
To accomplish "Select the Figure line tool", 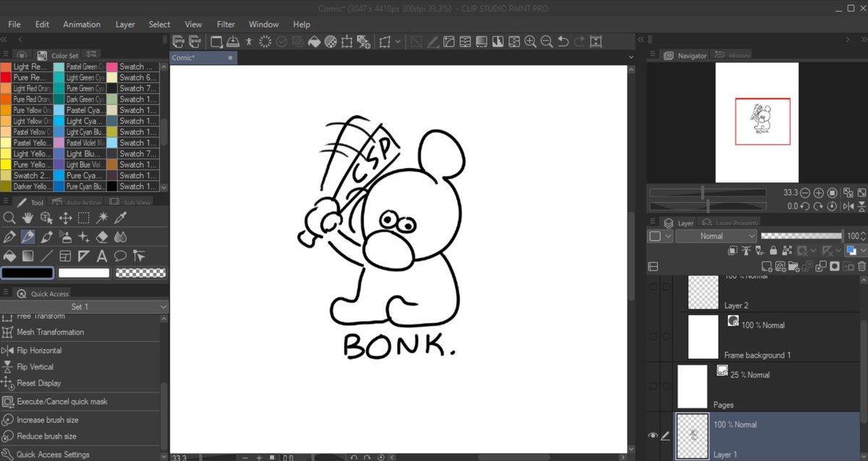I will point(47,255).
